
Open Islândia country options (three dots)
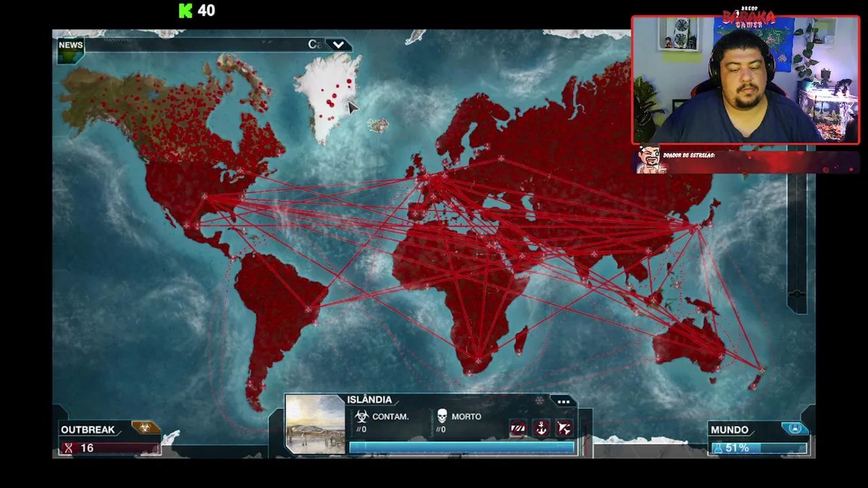pos(564,402)
